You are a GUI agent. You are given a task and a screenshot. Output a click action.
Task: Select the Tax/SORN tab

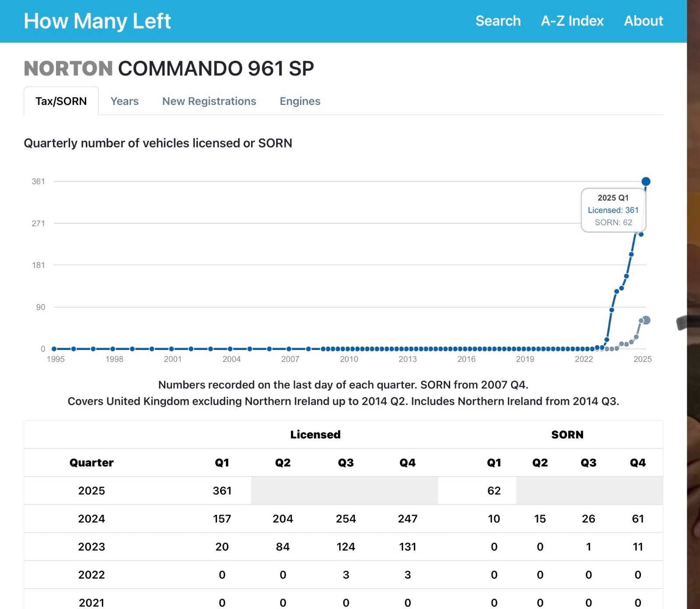(61, 101)
